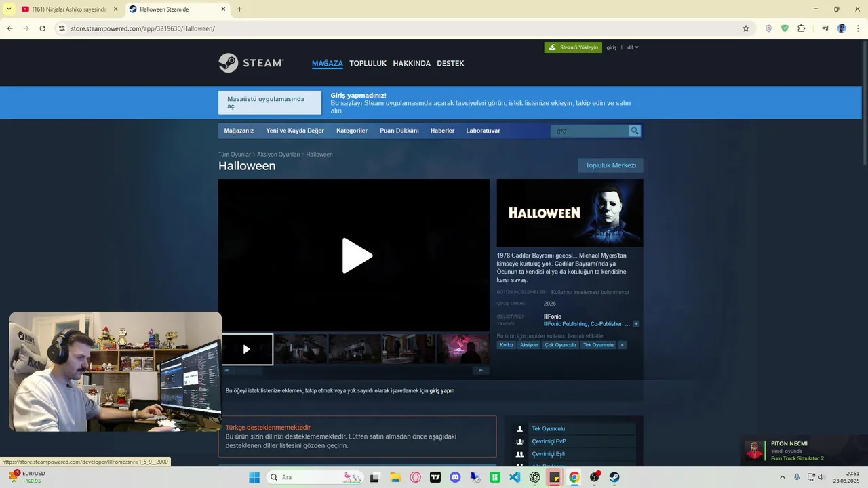Screen dimensions: 868x488
Task: Open IllFonic Publishing publisher link
Action: (566, 324)
